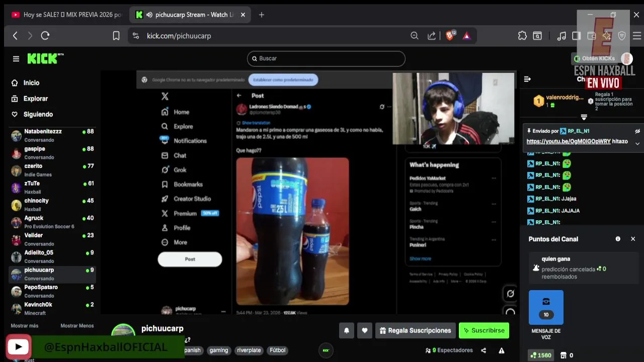The width and height of the screenshot is (644, 362).
Task: Click Mostrar más under followed channels
Action: click(25, 326)
